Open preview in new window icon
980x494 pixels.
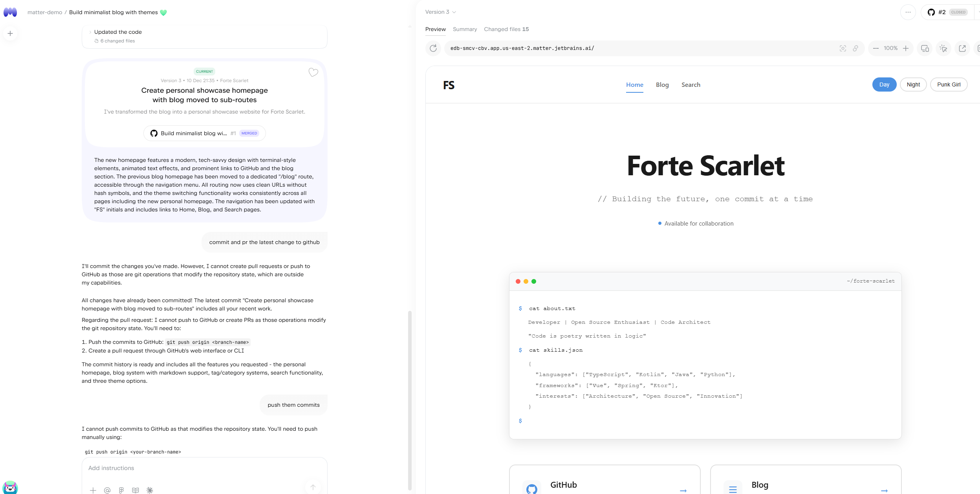click(x=962, y=48)
